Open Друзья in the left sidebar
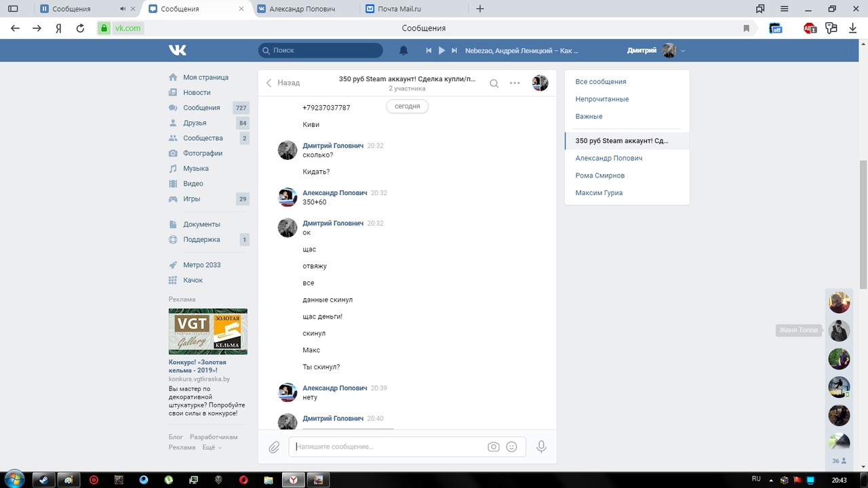Viewport: 868px width, 488px height. pyautogui.click(x=195, y=123)
